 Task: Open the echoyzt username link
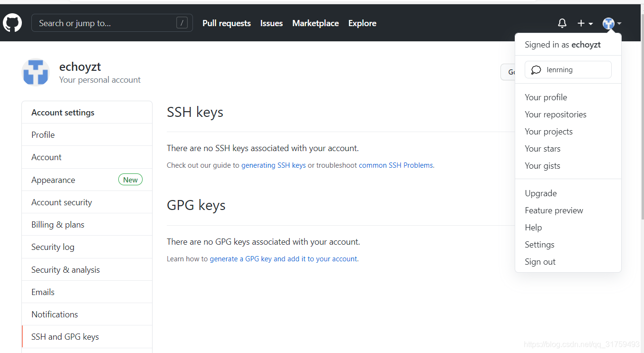[80, 67]
